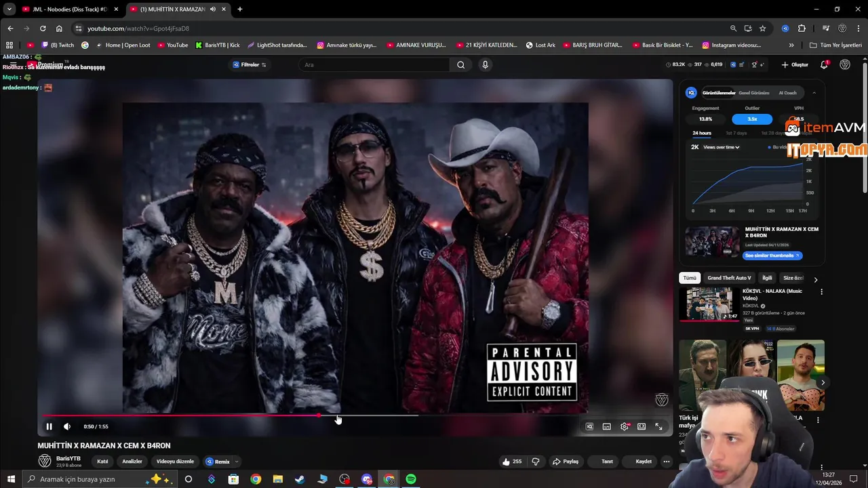Show more bookmarks with the chevron
The height and width of the screenshot is (488, 868).
pos(791,45)
